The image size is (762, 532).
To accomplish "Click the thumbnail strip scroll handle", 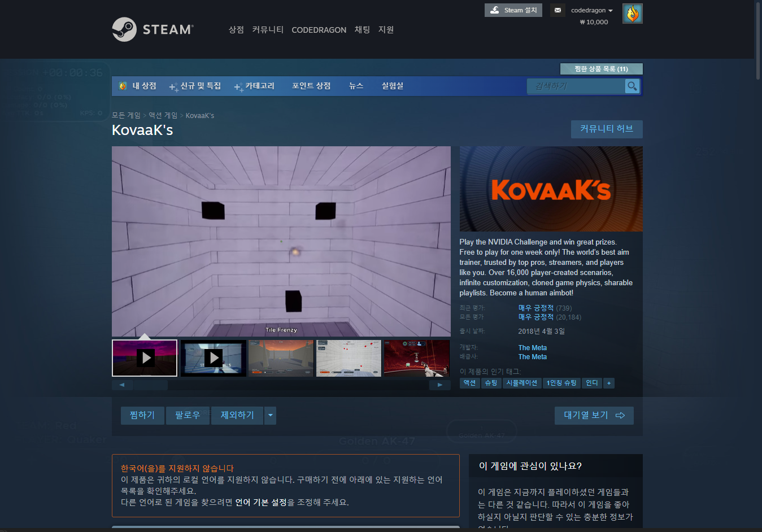I will coord(151,385).
